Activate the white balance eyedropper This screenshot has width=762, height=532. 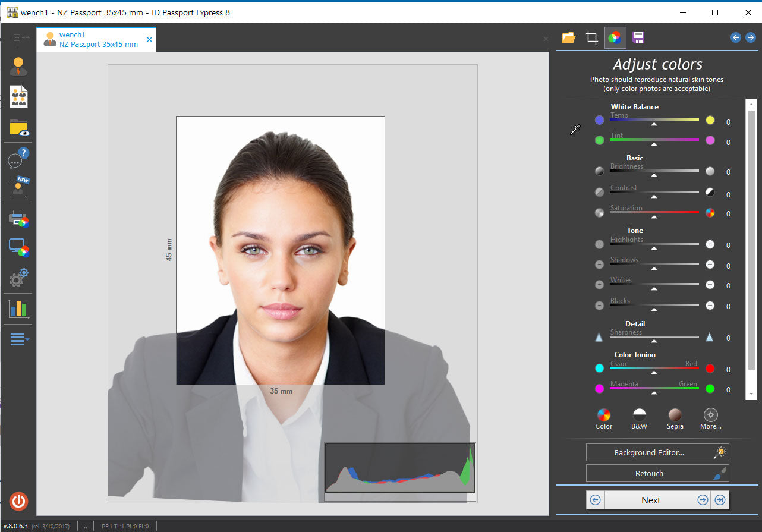click(574, 129)
